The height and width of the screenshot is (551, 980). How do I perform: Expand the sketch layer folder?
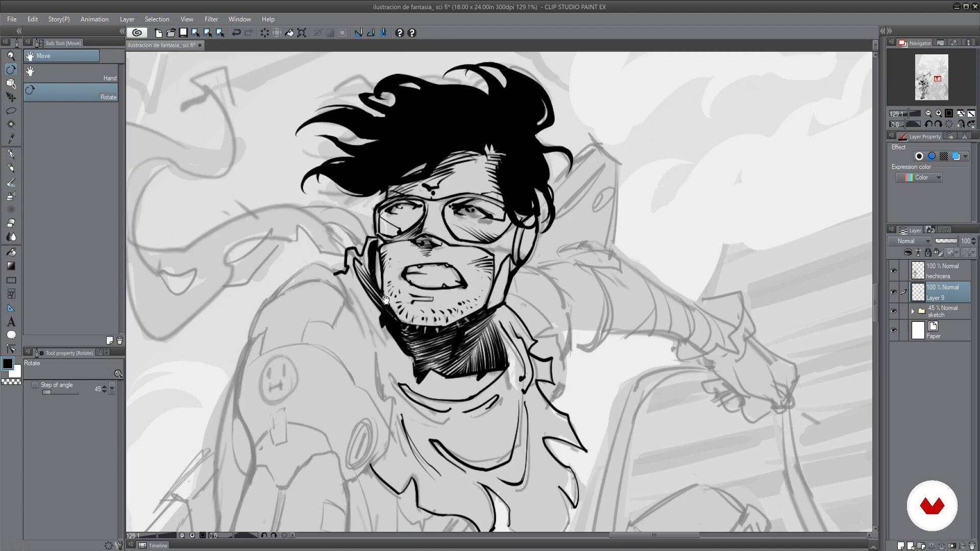913,311
